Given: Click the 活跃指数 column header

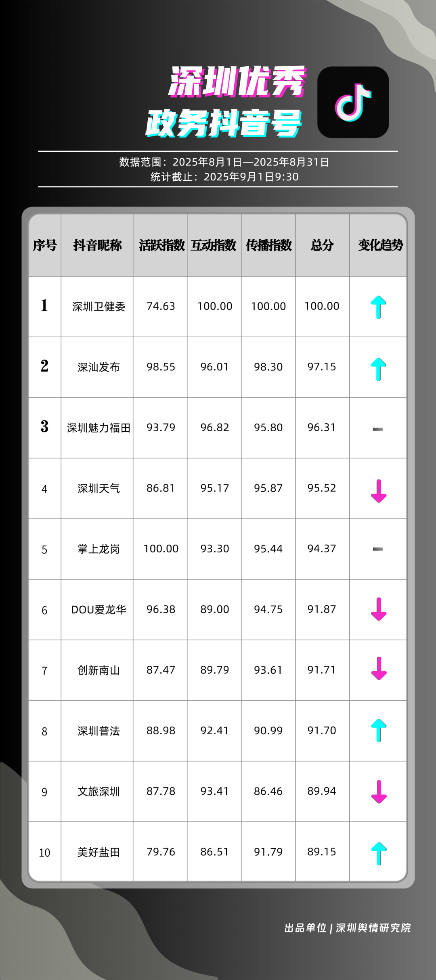Looking at the screenshot, I should click(161, 245).
